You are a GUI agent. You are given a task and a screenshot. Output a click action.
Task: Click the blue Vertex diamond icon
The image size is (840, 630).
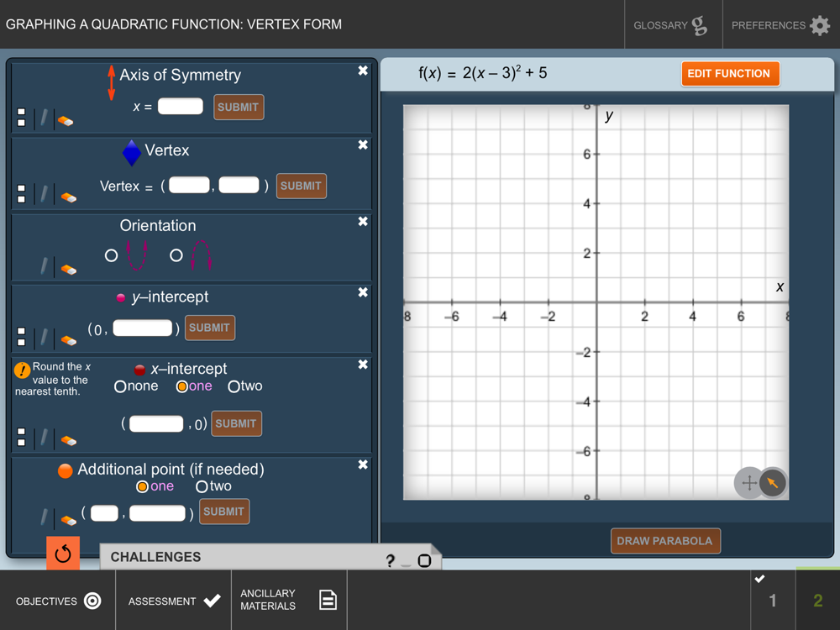point(131,153)
